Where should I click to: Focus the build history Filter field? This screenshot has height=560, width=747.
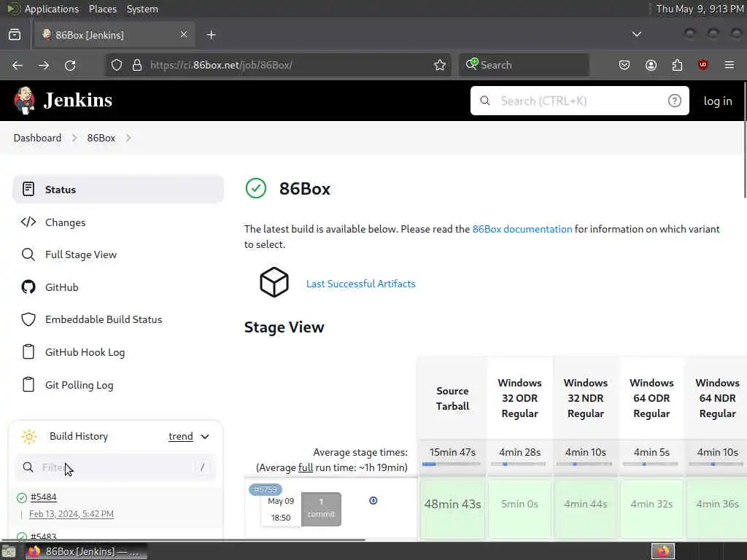pyautogui.click(x=116, y=467)
